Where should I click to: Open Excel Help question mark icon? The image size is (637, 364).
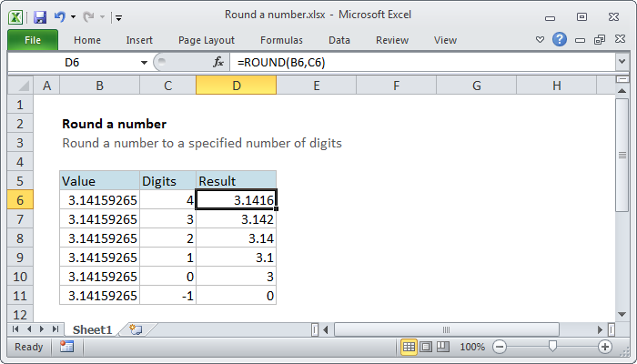pyautogui.click(x=560, y=40)
